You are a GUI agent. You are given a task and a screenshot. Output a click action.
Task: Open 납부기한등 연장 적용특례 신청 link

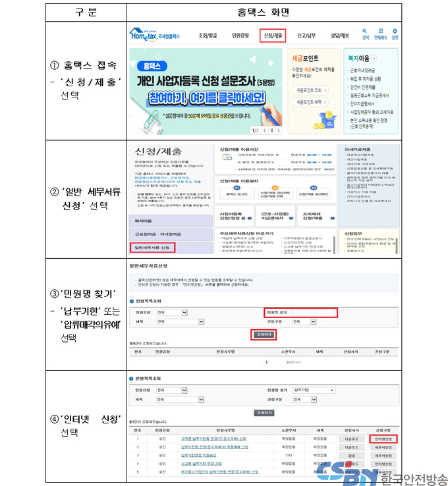(215, 447)
